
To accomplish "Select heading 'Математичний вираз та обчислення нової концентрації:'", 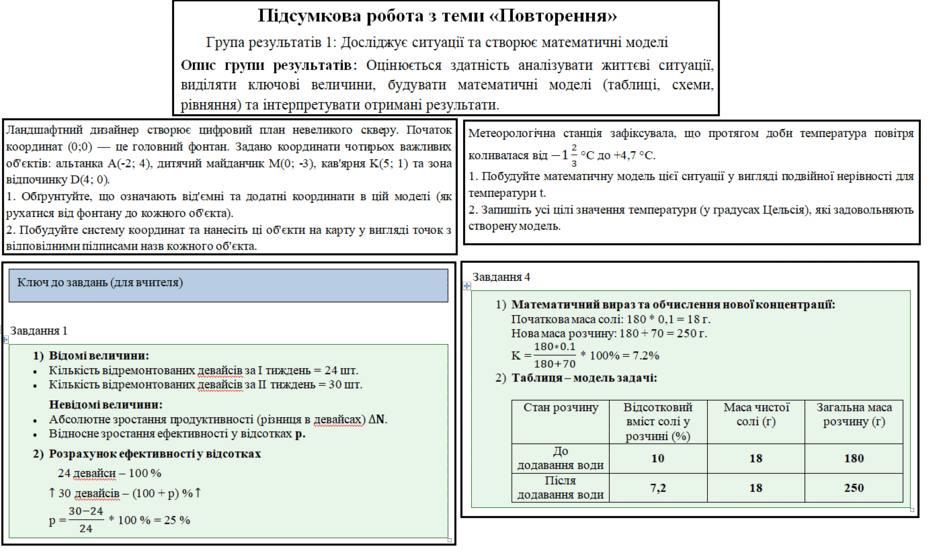I will pos(673,305).
